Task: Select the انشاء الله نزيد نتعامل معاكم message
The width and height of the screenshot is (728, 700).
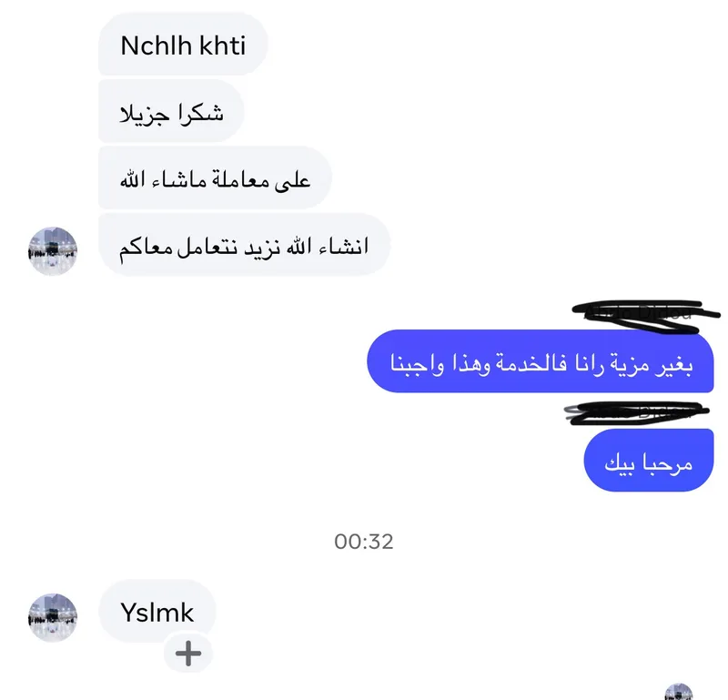Action: click(244, 245)
